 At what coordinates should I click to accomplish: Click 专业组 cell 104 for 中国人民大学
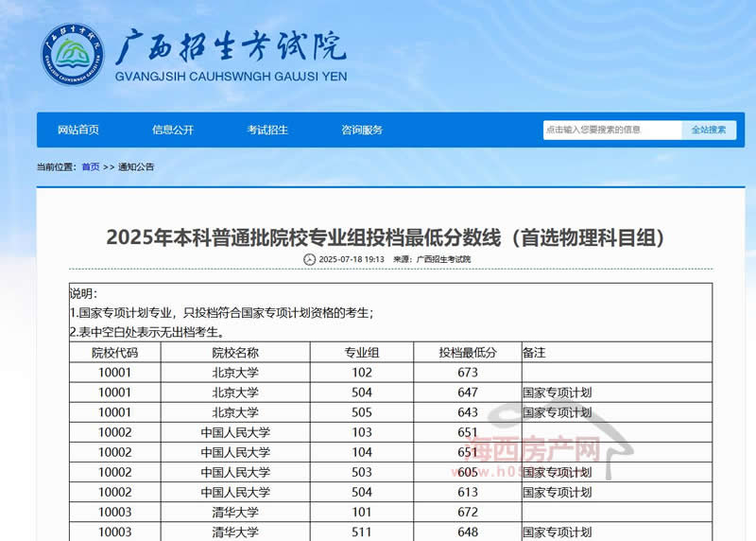point(362,452)
